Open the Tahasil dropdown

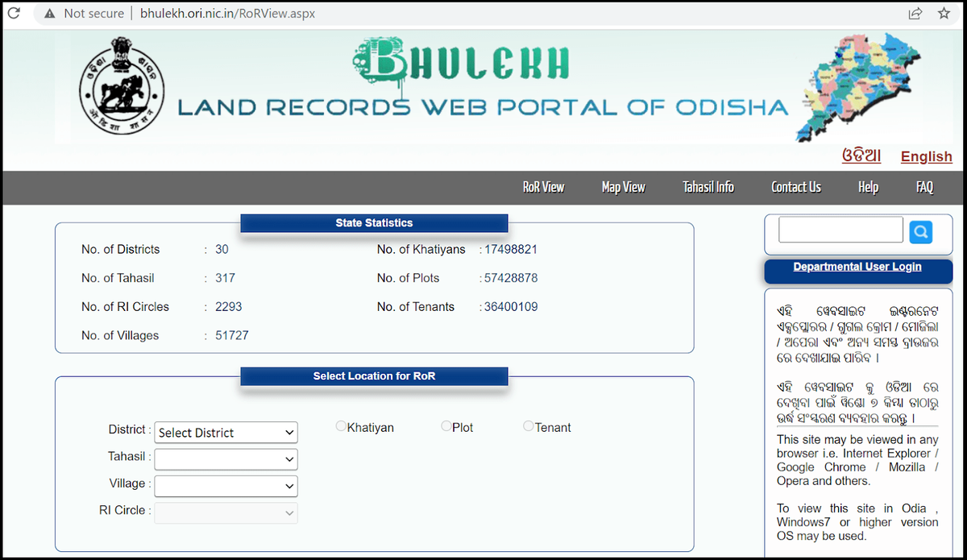(226, 459)
